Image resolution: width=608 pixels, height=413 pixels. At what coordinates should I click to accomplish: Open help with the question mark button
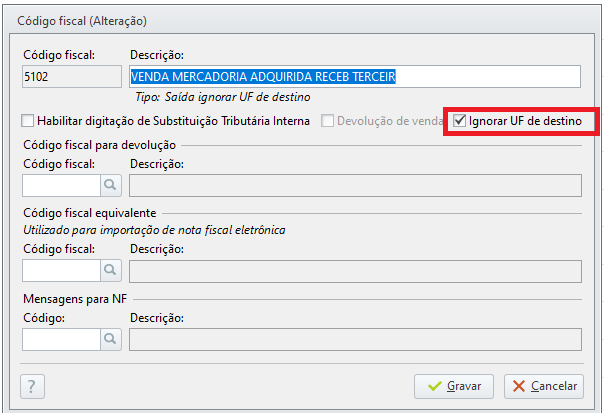[32, 386]
